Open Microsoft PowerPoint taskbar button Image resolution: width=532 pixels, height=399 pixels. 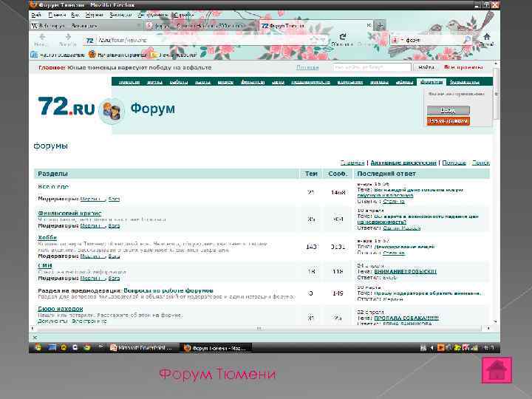[x=142, y=348]
